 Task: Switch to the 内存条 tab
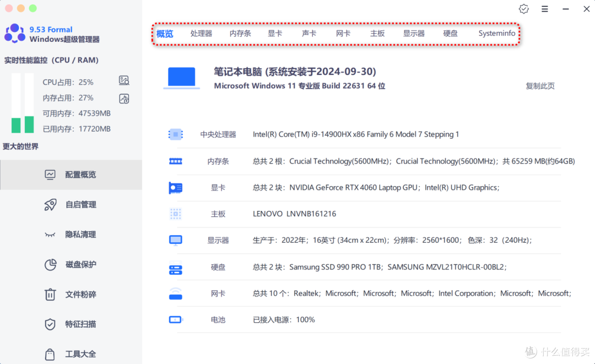tap(240, 34)
